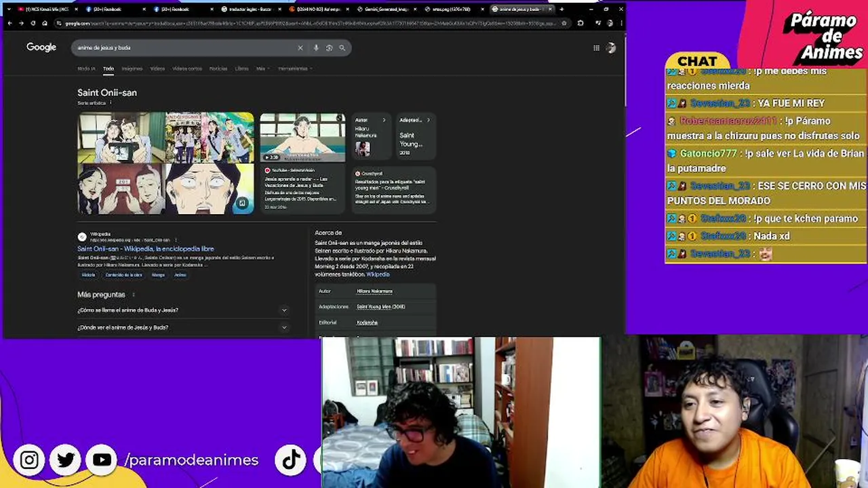Clear the Google search box text
Screen dimensions: 868x488
[x=300, y=47]
